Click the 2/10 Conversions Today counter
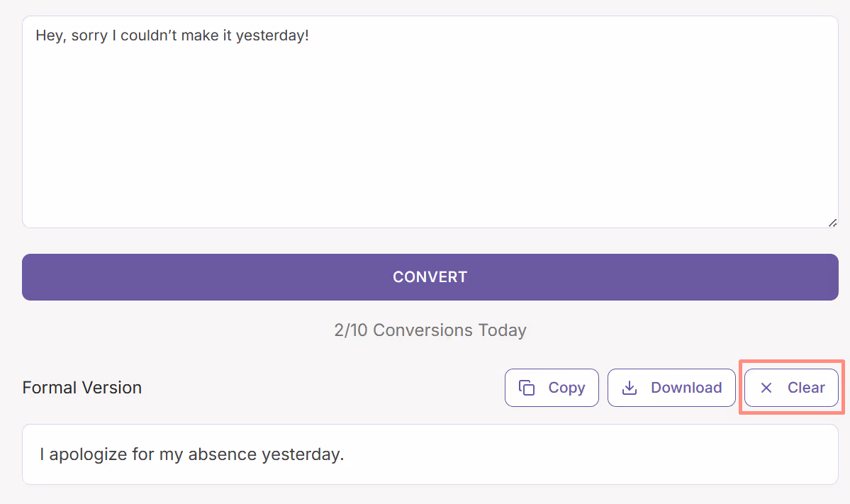Viewport: 850px width, 504px height. (430, 330)
